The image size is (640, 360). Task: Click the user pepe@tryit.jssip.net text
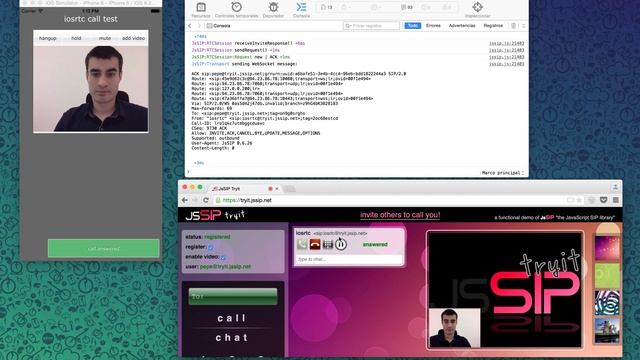(x=225, y=267)
